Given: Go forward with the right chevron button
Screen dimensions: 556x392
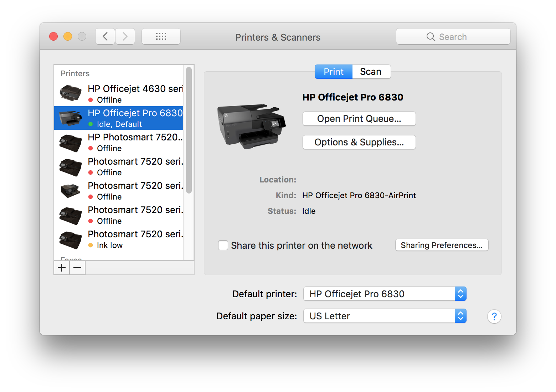Looking at the screenshot, I should pos(125,36).
